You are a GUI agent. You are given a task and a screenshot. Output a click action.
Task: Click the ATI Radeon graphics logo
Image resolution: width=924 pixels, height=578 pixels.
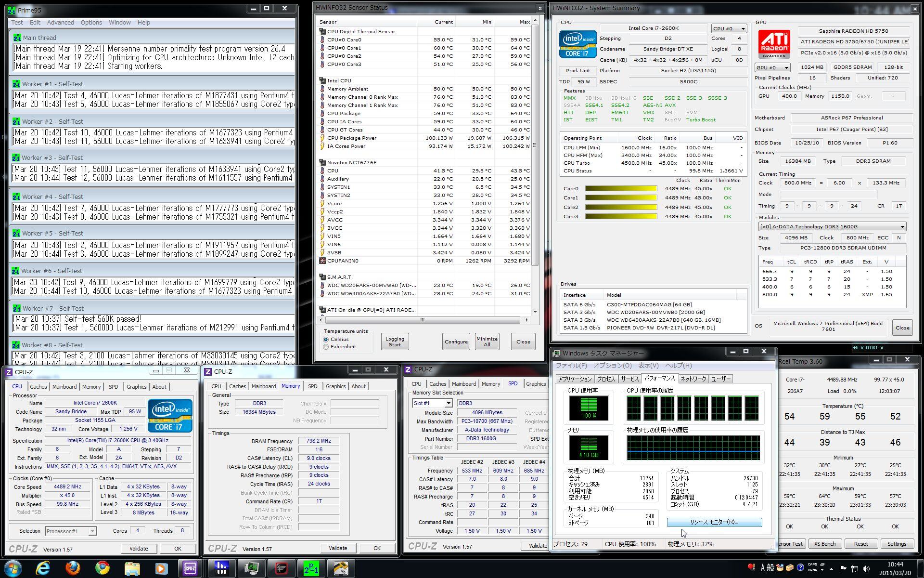[x=774, y=44]
